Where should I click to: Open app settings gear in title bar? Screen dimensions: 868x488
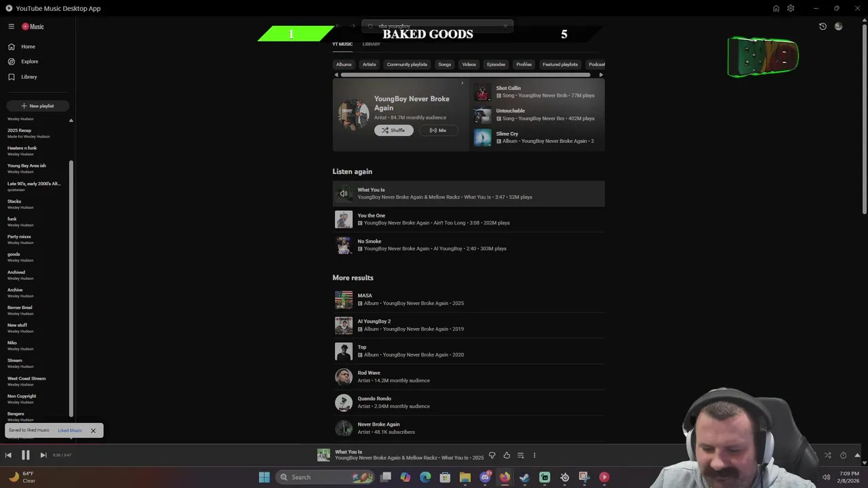791,8
